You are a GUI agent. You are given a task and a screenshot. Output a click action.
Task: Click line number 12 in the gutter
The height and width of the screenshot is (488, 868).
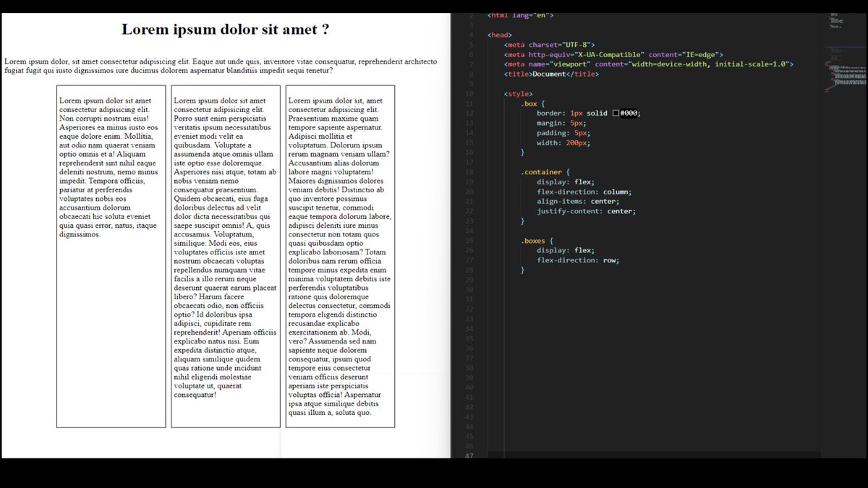pyautogui.click(x=469, y=114)
